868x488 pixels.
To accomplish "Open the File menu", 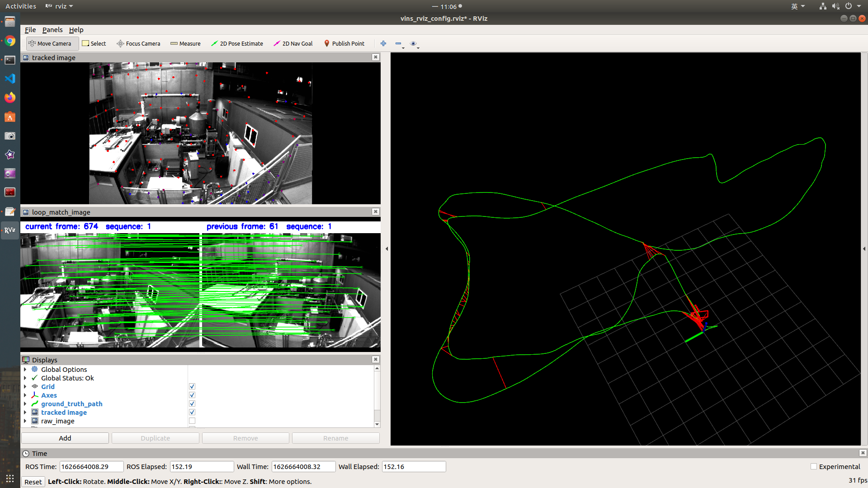I will point(30,30).
